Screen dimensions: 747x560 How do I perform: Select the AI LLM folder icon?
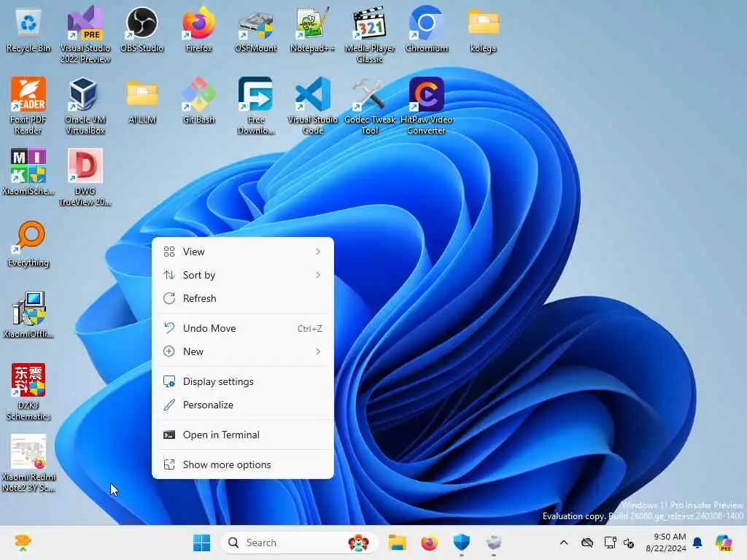[142, 101]
